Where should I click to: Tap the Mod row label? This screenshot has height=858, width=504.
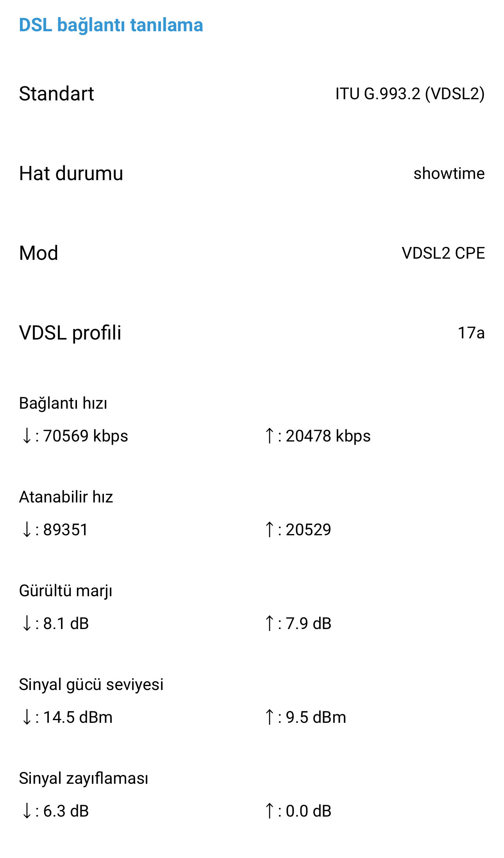pos(39,253)
